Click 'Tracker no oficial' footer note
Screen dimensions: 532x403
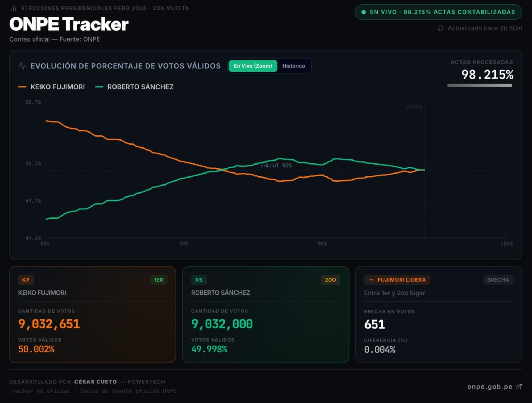tap(40, 391)
